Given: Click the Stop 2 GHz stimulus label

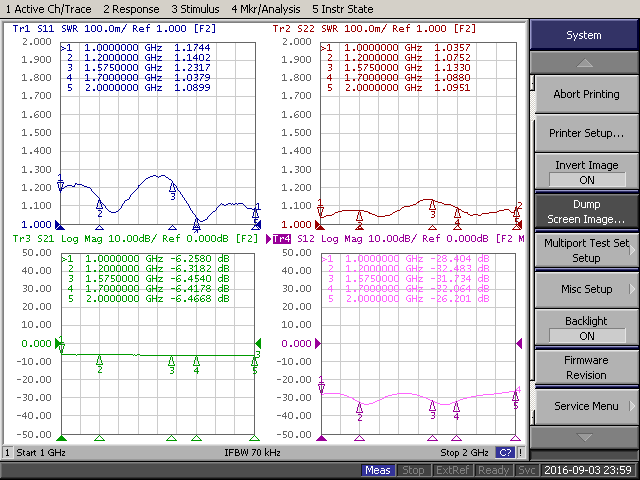Looking at the screenshot, I should point(464,453).
